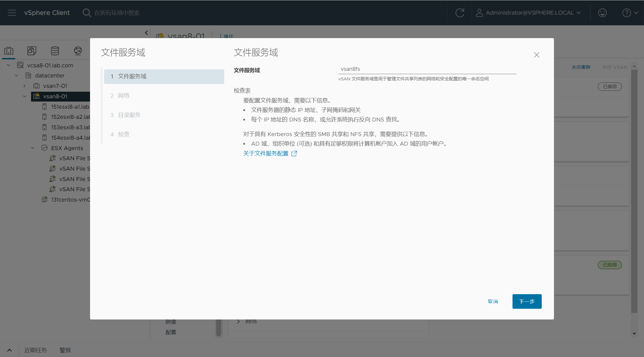Click the 已禁用 status badge
Screen dimensions: 644x357
tap(610, 87)
